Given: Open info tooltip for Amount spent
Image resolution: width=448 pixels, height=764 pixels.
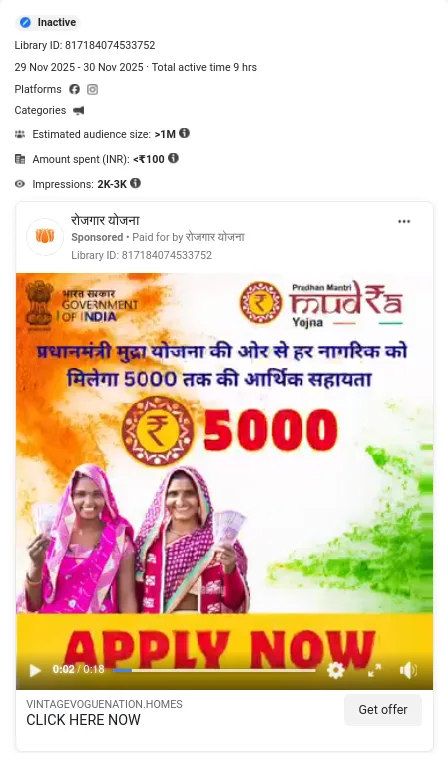Looking at the screenshot, I should (173, 158).
